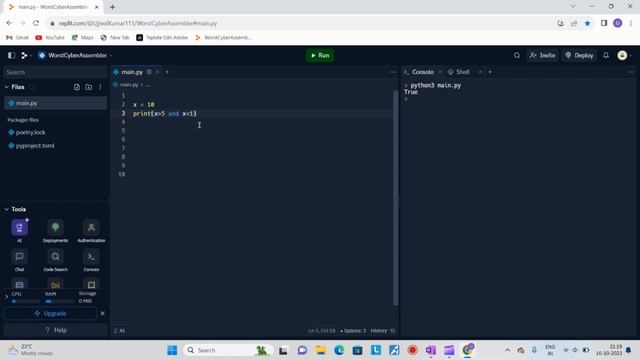Click the Spaces: 2 indent setting
This screenshot has width=640, height=360.
click(353, 331)
